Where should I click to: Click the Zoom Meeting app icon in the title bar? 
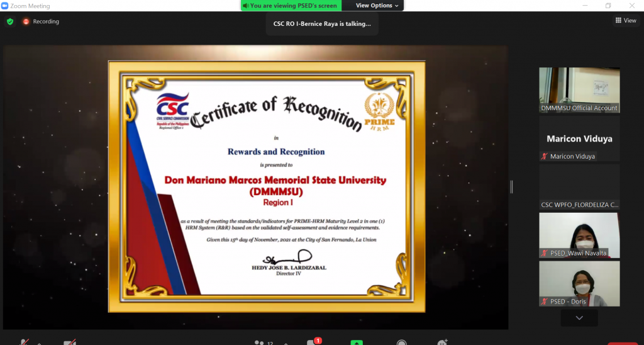point(5,6)
